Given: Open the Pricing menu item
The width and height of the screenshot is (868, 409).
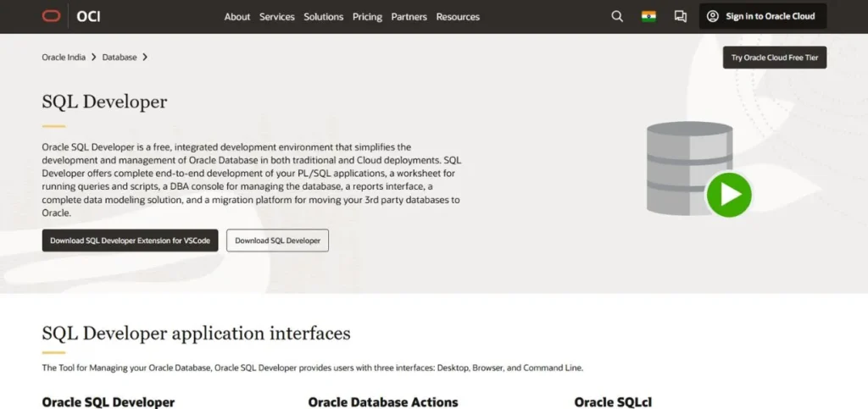Looking at the screenshot, I should click(x=367, y=17).
